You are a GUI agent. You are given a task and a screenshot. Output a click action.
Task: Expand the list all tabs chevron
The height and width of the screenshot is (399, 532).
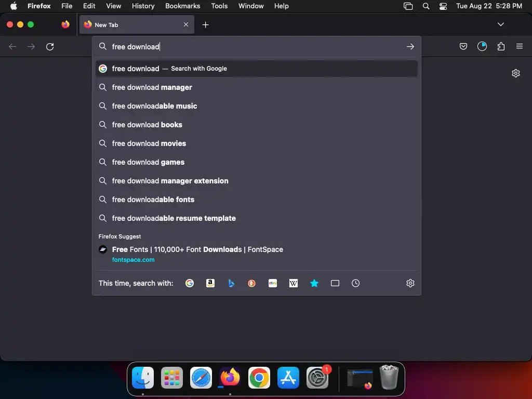pos(500,24)
